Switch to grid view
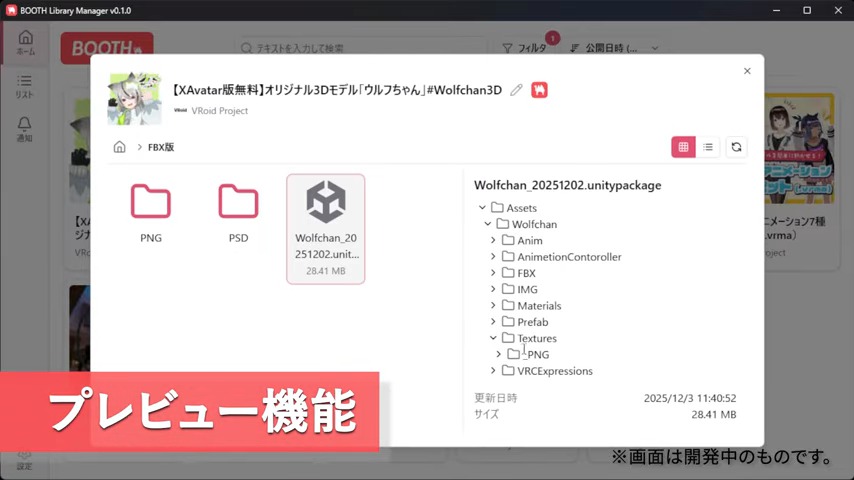Screen dimensions: 854x480 [683, 147]
